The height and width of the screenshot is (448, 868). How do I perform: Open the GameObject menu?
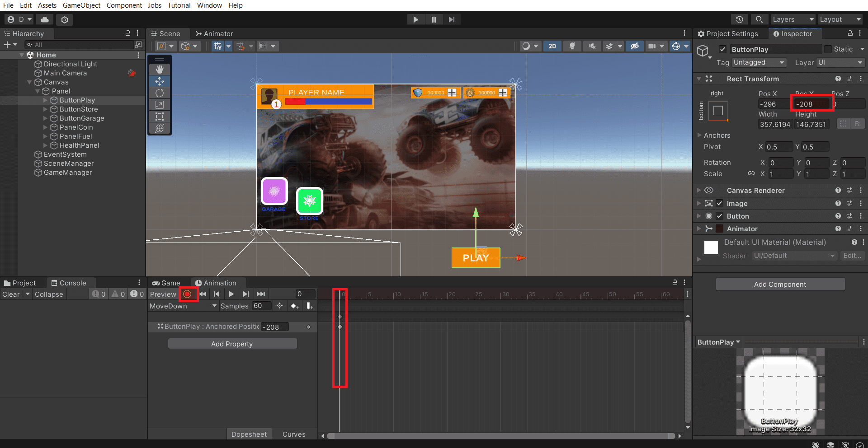[81, 5]
